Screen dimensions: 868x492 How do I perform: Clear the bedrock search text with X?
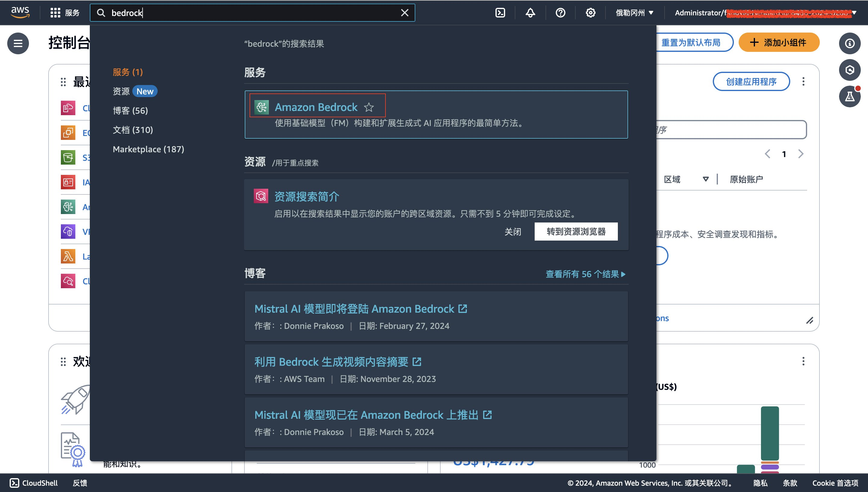405,13
